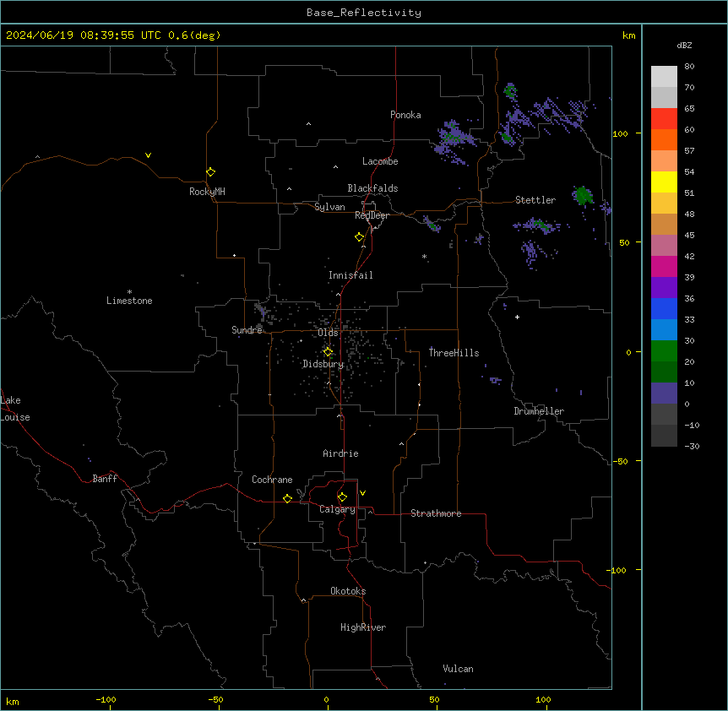This screenshot has height=711, width=728.
Task: Click the RedDeer city label
Action: pyautogui.click(x=372, y=215)
